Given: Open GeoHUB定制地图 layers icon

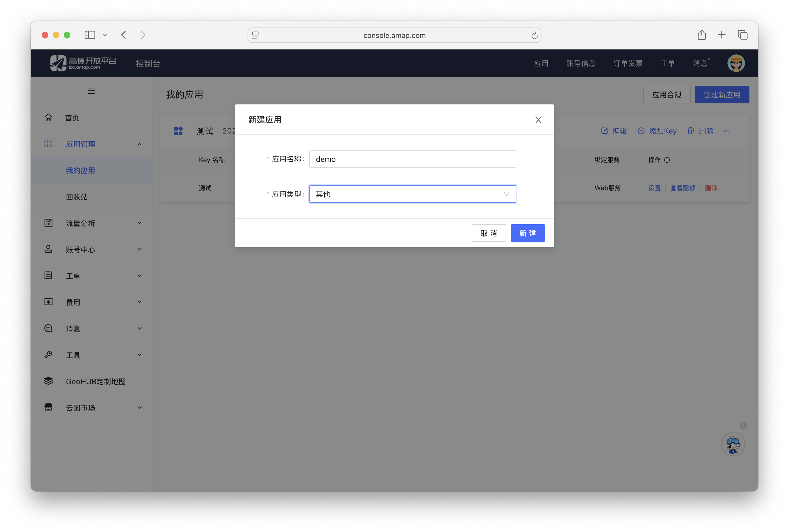Looking at the screenshot, I should pyautogui.click(x=49, y=381).
